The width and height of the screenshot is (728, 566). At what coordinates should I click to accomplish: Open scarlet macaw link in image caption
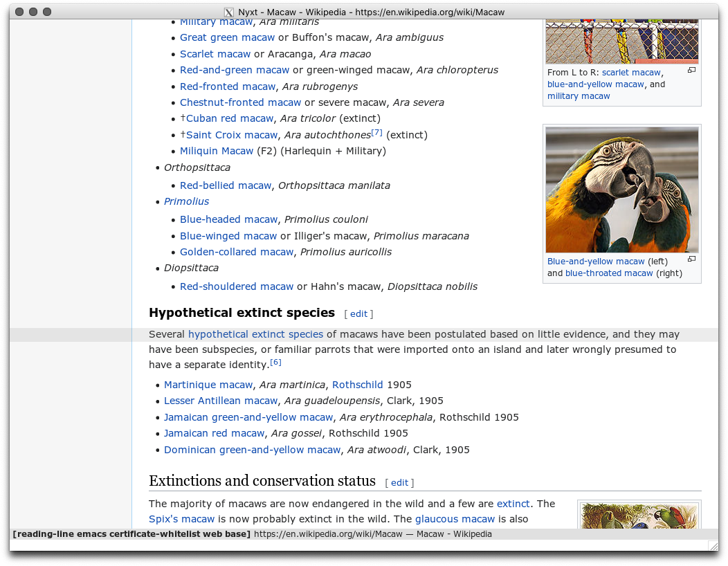coord(631,73)
